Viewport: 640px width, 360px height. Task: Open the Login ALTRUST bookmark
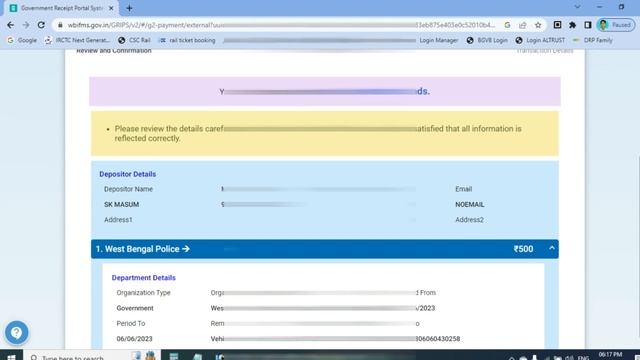pyautogui.click(x=540, y=40)
